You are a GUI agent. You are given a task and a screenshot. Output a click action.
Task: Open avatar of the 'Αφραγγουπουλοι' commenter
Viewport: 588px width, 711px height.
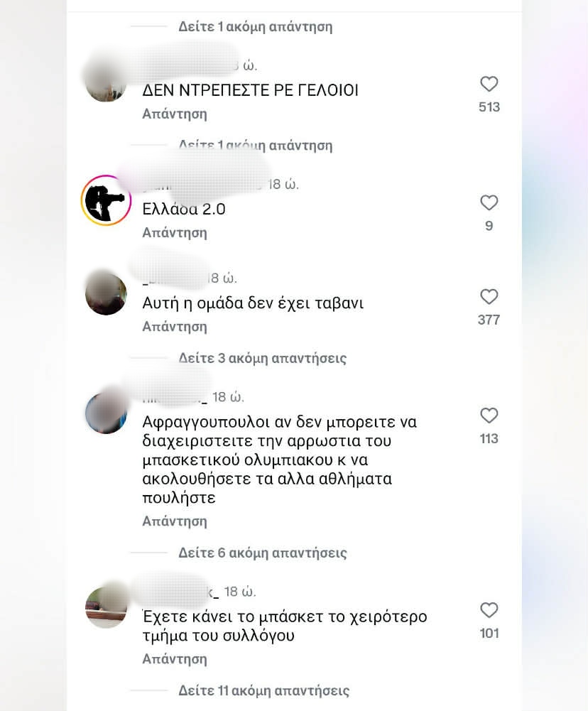coord(106,413)
